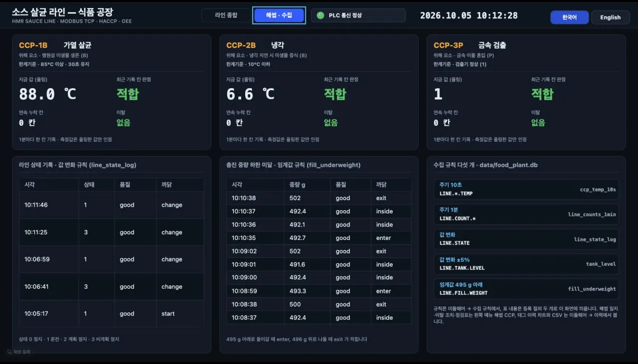Image resolution: width=638 pixels, height=364 pixels.
Task: Click 적합 verdict in the CCP-3P card
Action: (x=542, y=94)
